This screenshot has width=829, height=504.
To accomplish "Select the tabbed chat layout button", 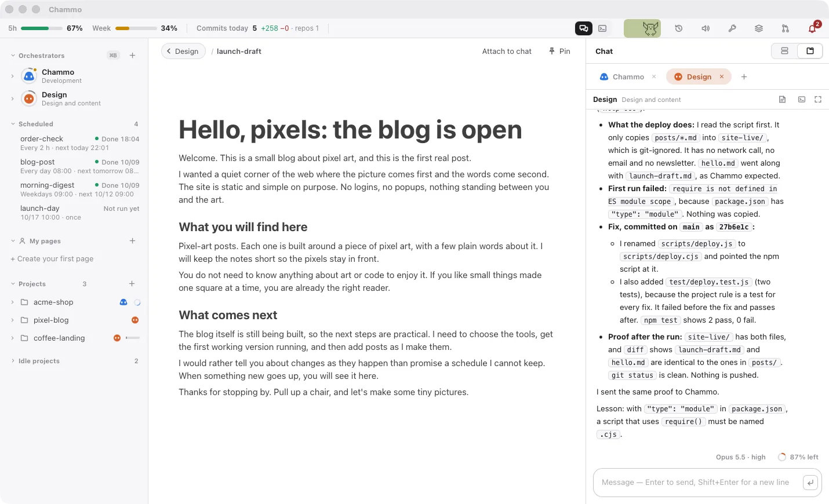I will [810, 51].
